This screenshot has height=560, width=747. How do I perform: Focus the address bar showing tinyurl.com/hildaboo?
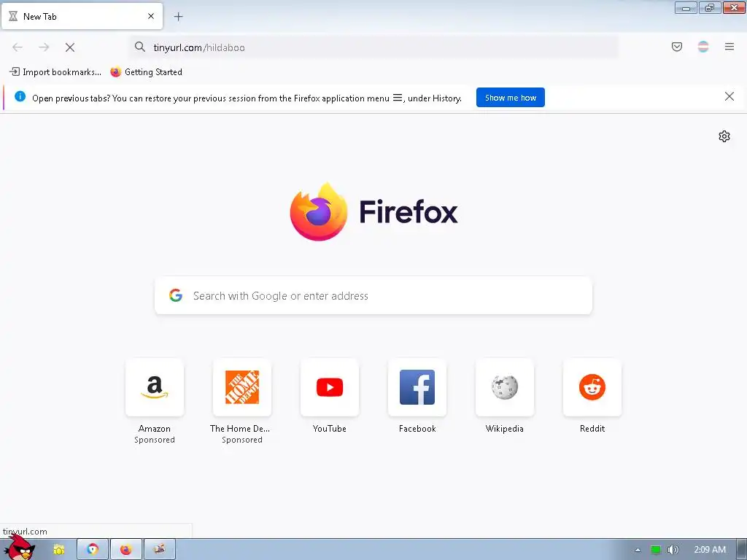(374, 47)
